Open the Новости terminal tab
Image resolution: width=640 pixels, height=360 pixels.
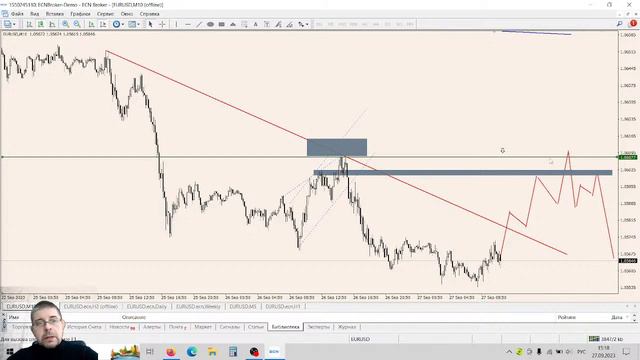point(122,327)
